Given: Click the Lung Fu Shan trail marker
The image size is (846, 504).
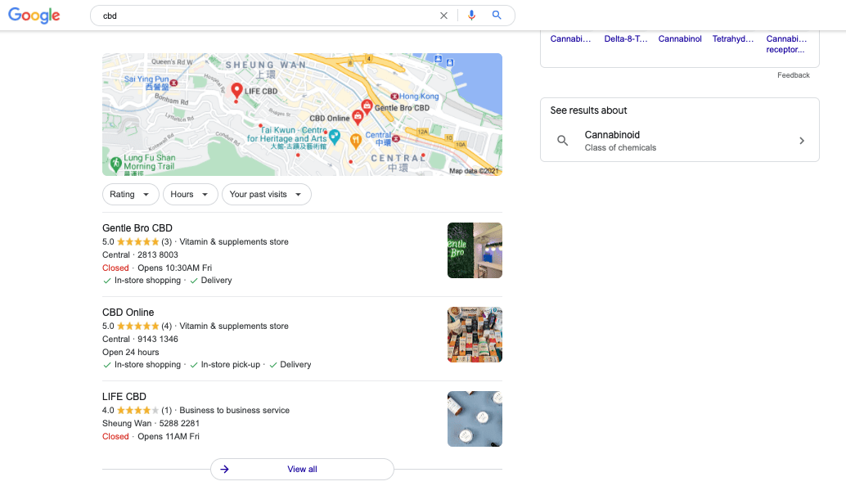Looking at the screenshot, I should click(115, 164).
